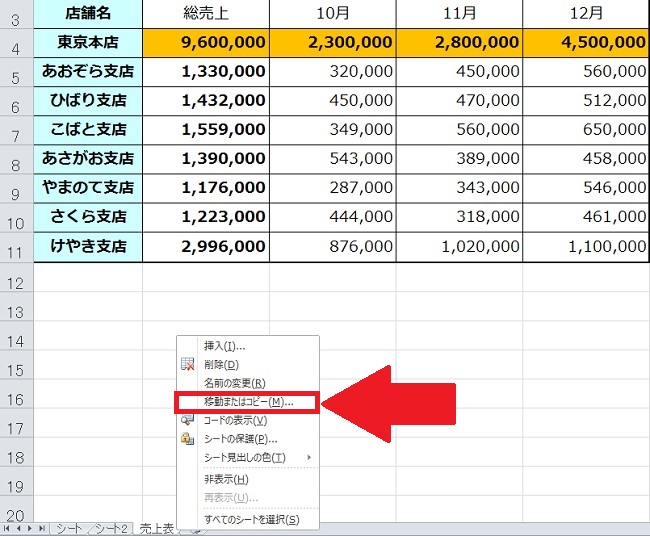
Task: Click the けやき支店 cell
Action: point(88,246)
